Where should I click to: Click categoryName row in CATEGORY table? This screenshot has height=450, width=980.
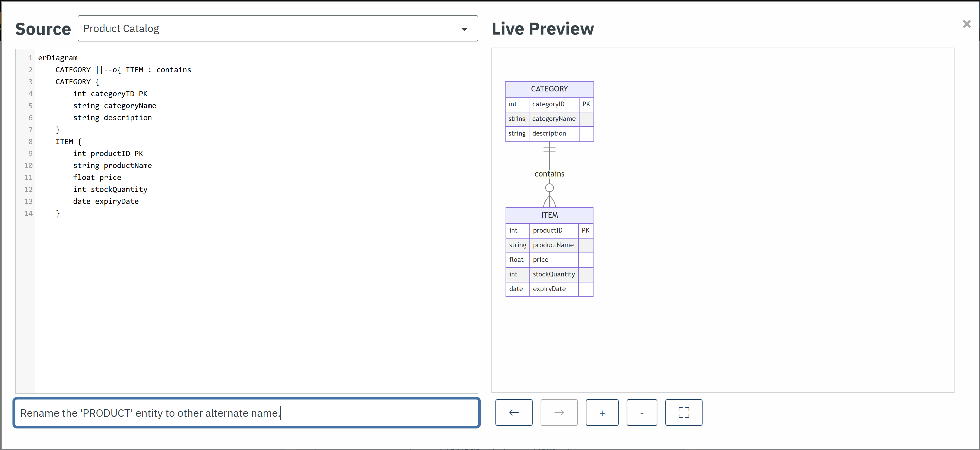(x=553, y=119)
